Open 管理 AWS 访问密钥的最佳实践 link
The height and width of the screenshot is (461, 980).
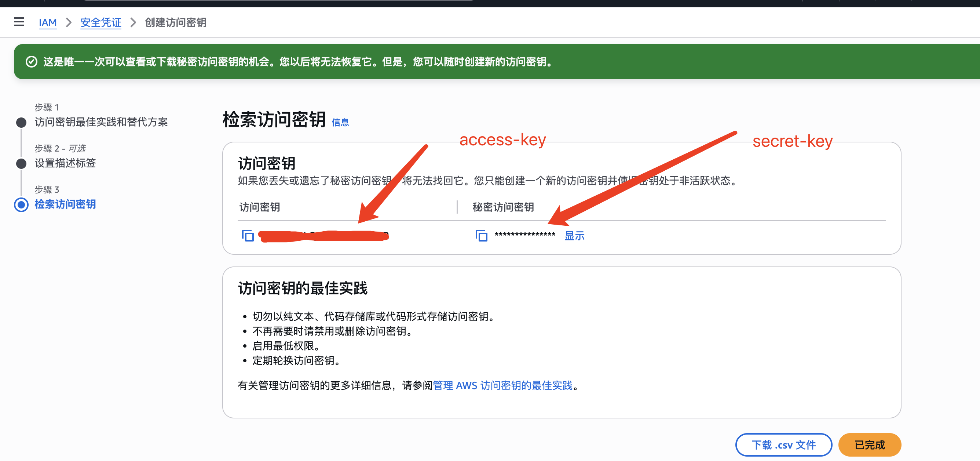click(x=502, y=385)
